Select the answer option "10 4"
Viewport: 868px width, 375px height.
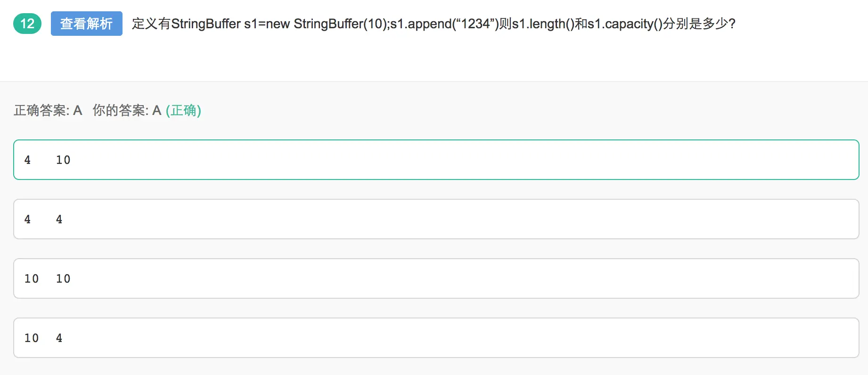[436, 338]
